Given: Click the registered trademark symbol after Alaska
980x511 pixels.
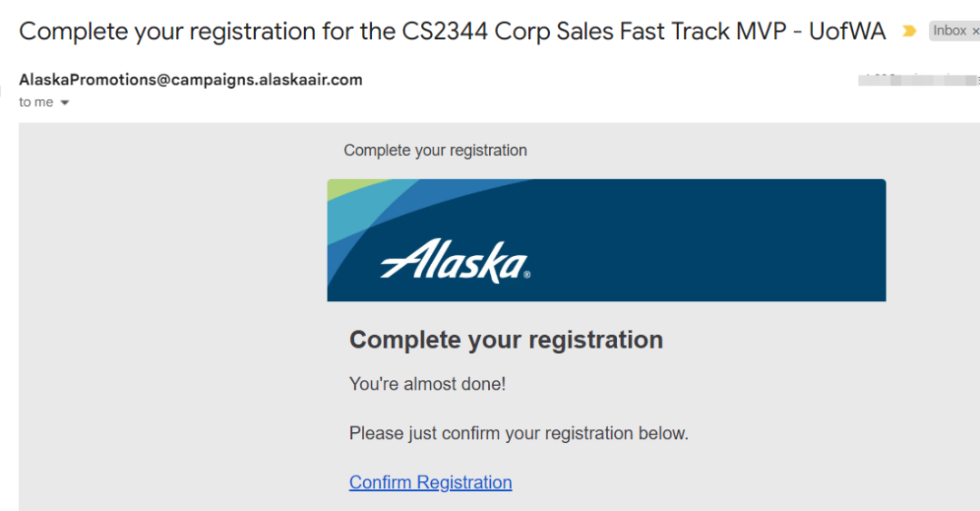Looking at the screenshot, I should [x=527, y=274].
